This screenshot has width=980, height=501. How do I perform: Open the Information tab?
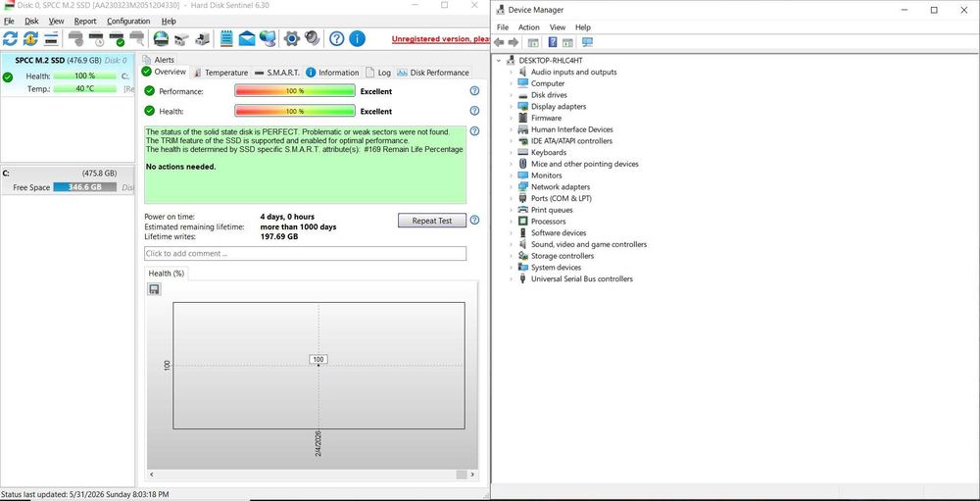click(x=332, y=73)
